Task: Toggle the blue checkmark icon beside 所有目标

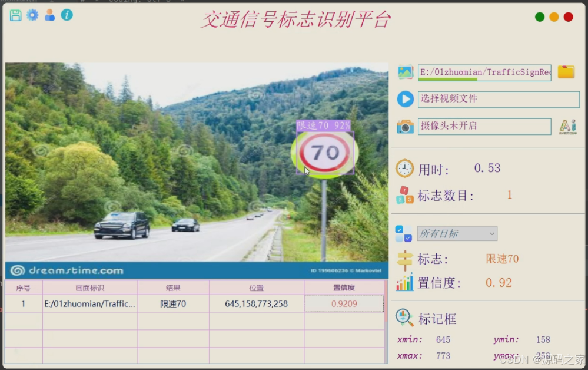Action: point(404,234)
